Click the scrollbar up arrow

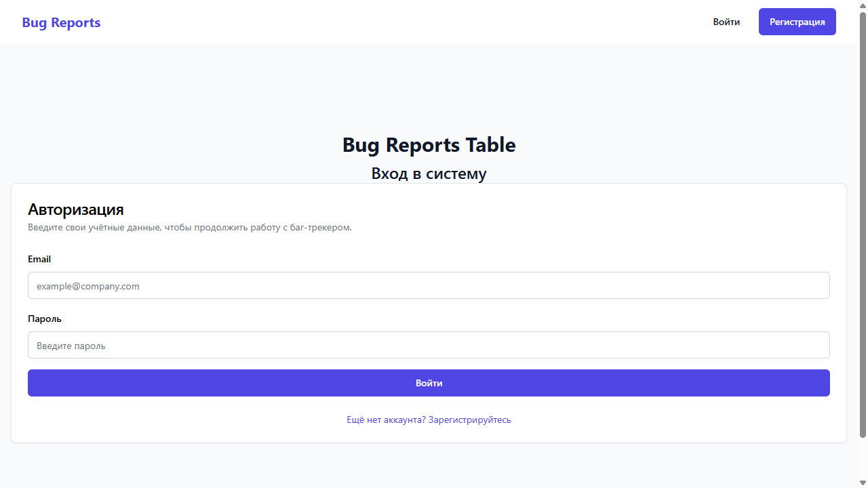pos(863,5)
